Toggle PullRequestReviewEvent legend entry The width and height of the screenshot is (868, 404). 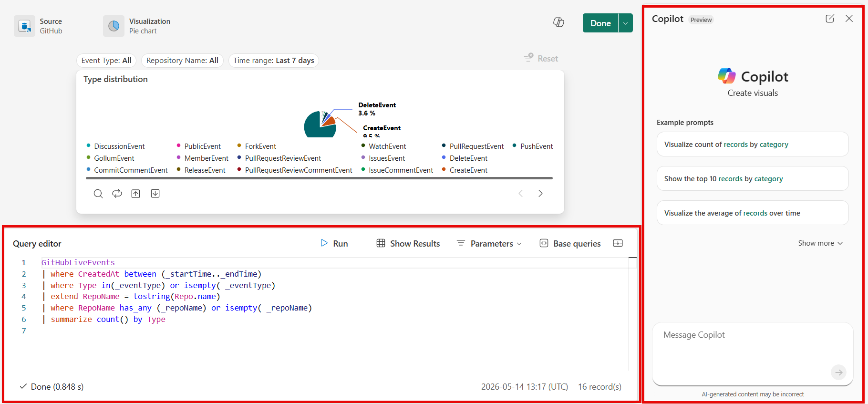point(279,158)
